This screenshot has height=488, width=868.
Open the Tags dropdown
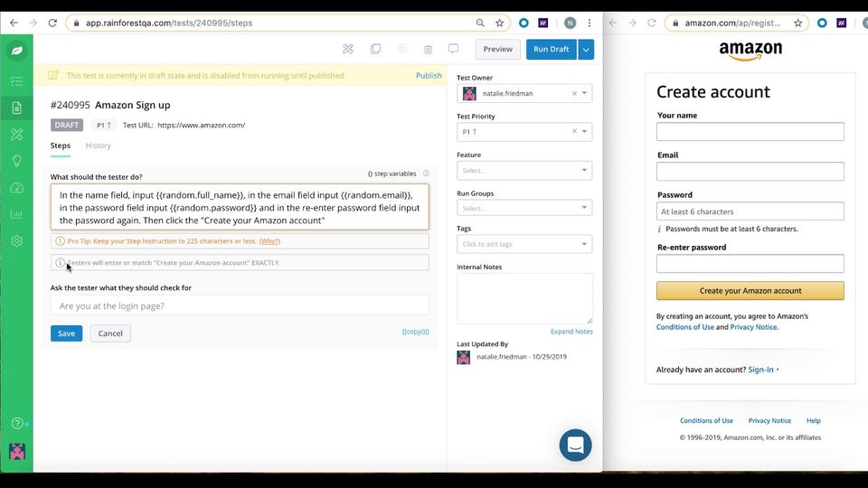pyautogui.click(x=524, y=244)
